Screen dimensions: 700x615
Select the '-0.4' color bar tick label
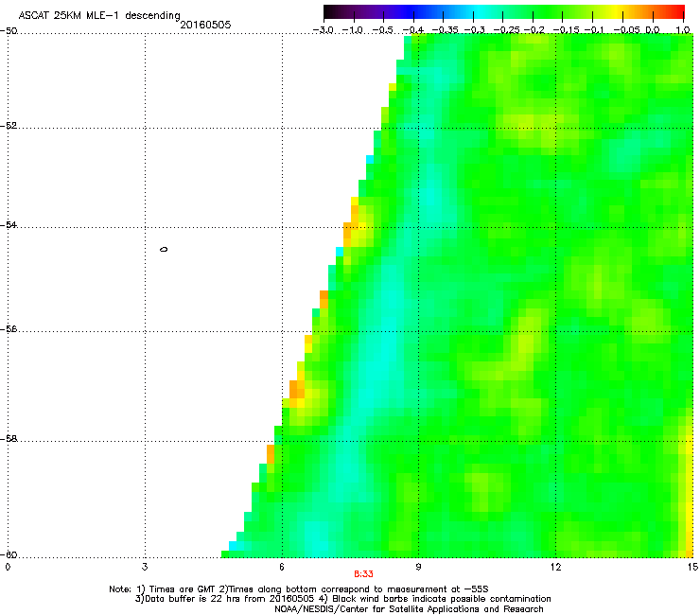[x=412, y=30]
